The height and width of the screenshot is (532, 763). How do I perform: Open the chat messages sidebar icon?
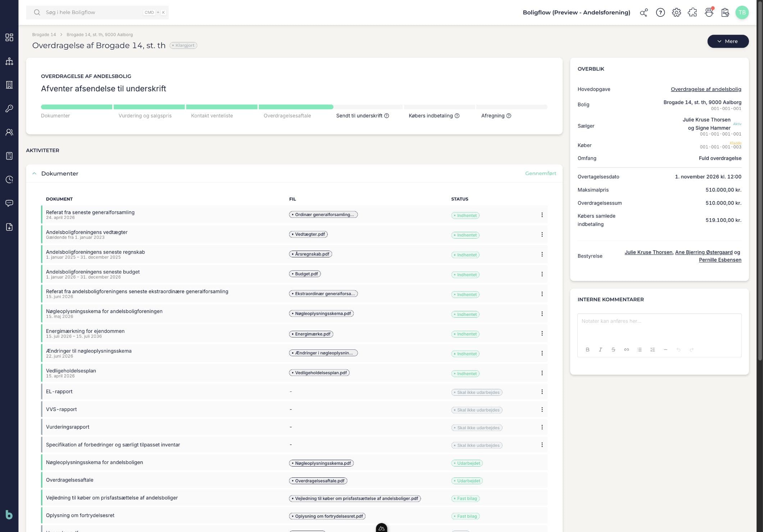9,203
